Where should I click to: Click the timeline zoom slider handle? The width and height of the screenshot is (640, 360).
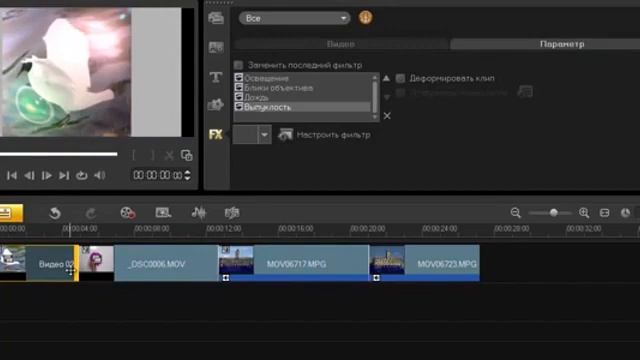pos(553,213)
